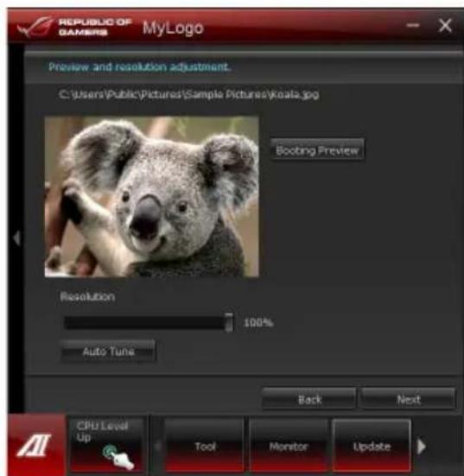Viewport: 464px width, 476px height.
Task: Click the 'Preview and resolution adjustment' heading
Action: [139, 67]
